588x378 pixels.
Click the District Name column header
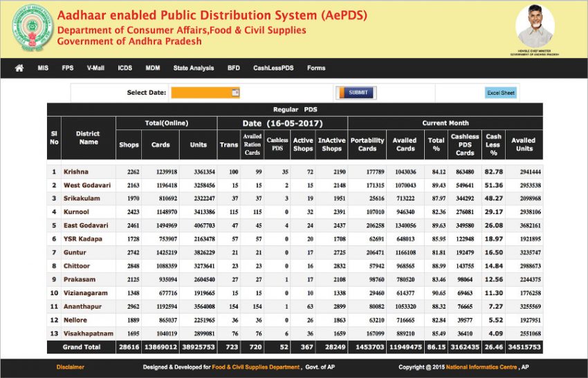click(88, 138)
